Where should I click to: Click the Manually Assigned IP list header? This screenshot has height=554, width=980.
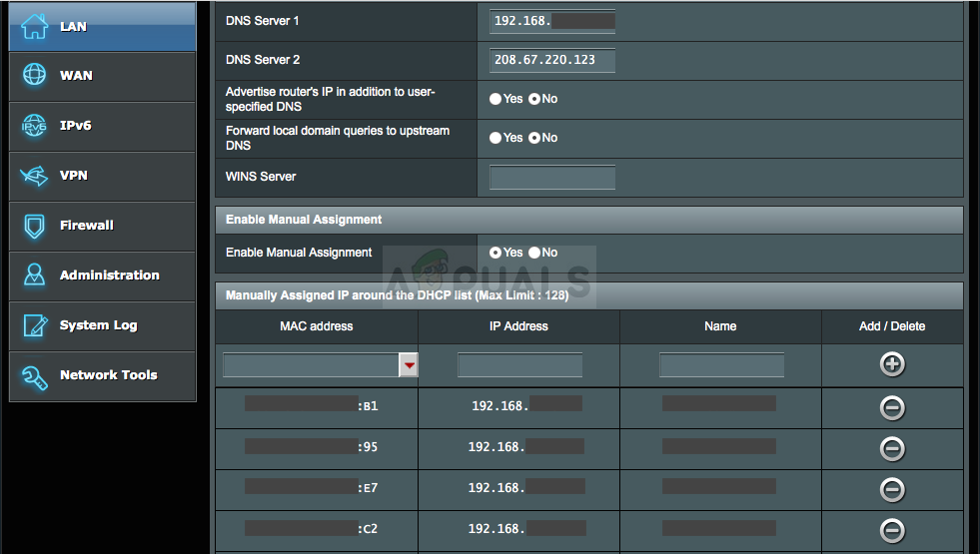(x=588, y=295)
